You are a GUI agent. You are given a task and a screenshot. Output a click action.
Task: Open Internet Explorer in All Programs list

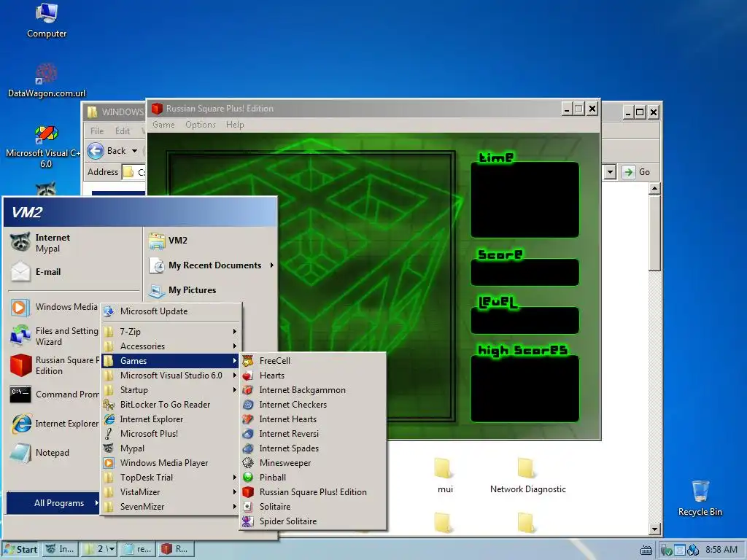[171, 419]
